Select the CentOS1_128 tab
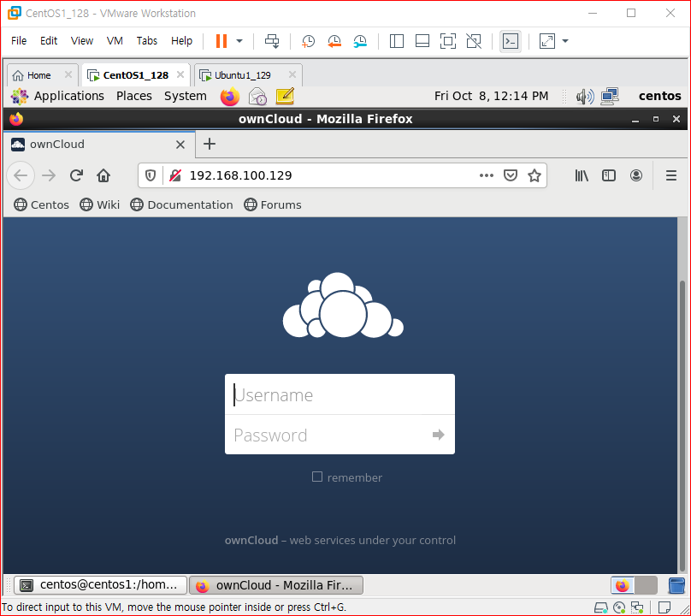691x616 pixels. (135, 75)
